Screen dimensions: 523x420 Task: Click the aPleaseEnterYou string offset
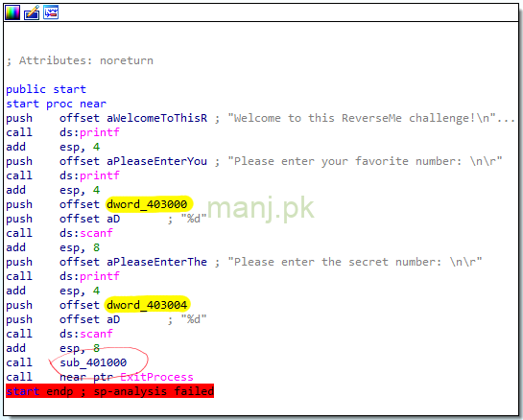(156, 161)
